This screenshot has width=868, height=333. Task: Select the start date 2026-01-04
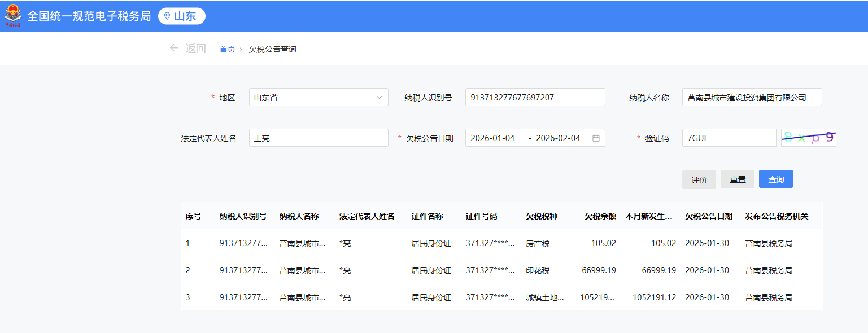(493, 138)
